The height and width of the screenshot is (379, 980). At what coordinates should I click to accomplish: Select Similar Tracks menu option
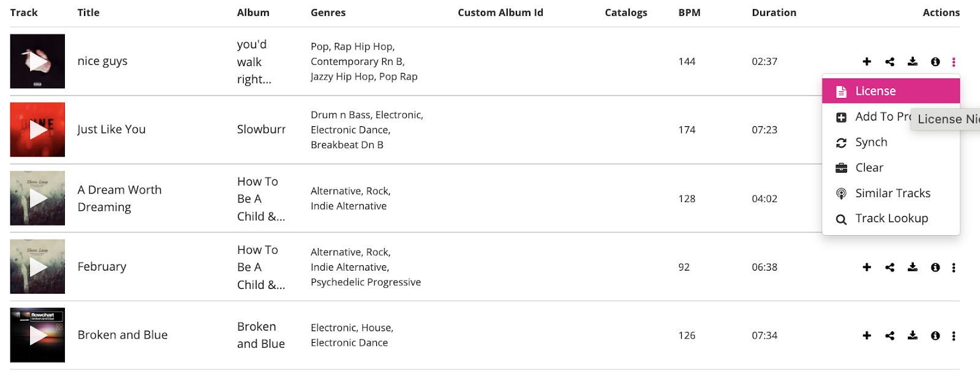pyautogui.click(x=892, y=193)
